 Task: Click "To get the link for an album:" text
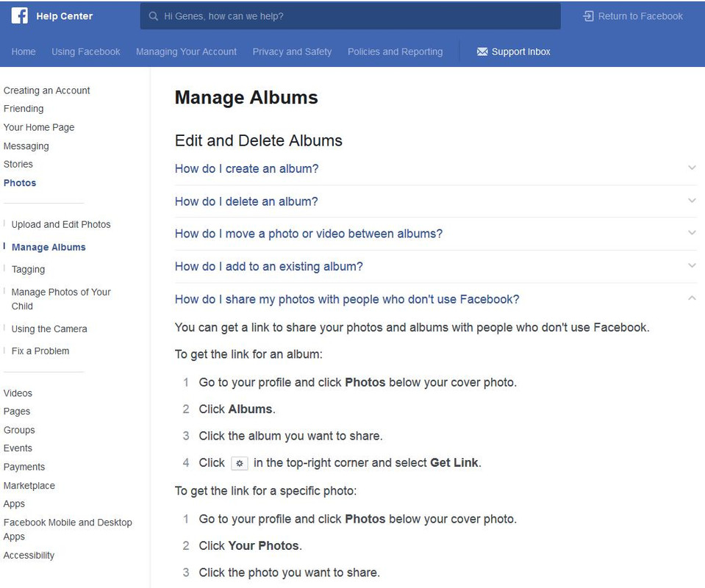(248, 354)
